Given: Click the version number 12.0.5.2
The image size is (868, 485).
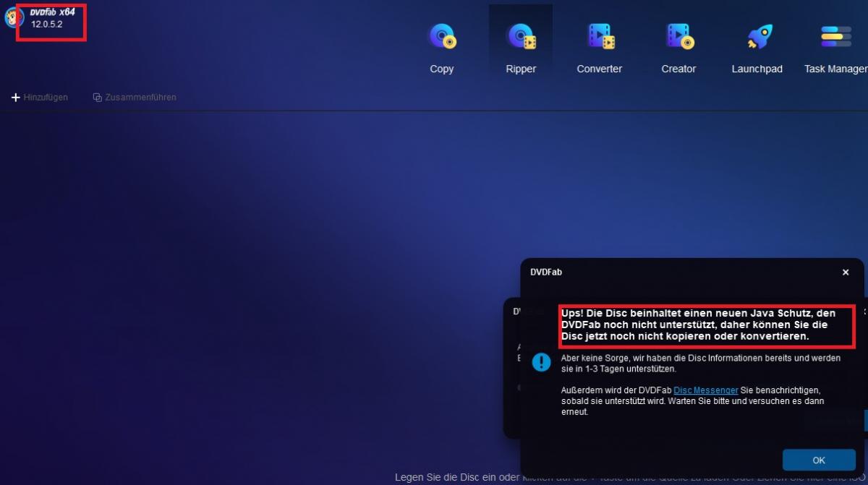Looking at the screenshot, I should [47, 25].
